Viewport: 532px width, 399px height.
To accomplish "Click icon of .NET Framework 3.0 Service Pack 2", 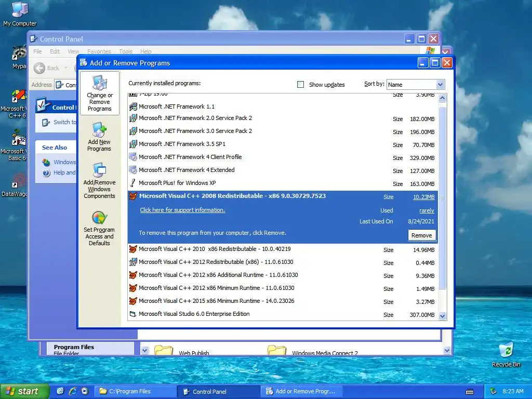I will (x=133, y=131).
